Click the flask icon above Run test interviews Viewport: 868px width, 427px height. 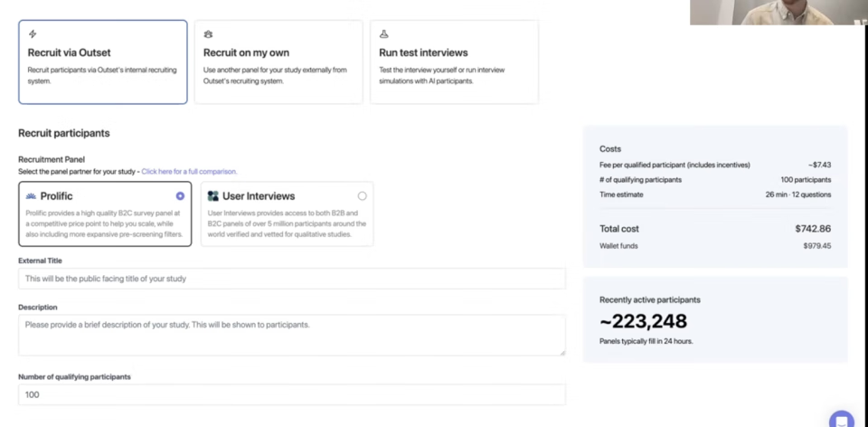[x=383, y=34]
